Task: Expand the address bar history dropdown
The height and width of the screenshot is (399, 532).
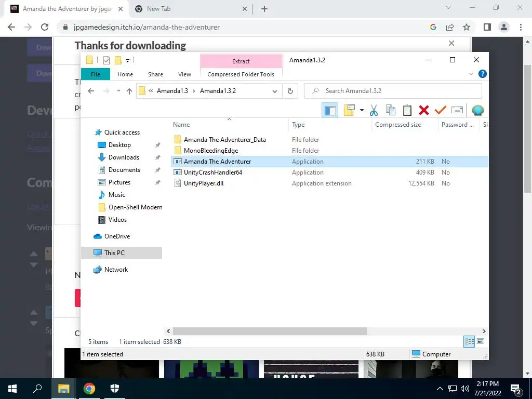Action: pos(275,91)
